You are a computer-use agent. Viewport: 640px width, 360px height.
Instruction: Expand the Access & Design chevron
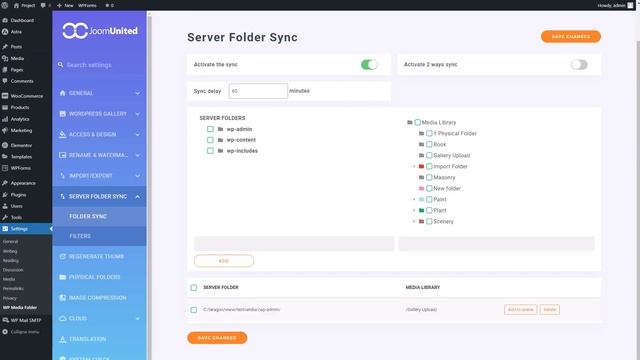pyautogui.click(x=138, y=135)
